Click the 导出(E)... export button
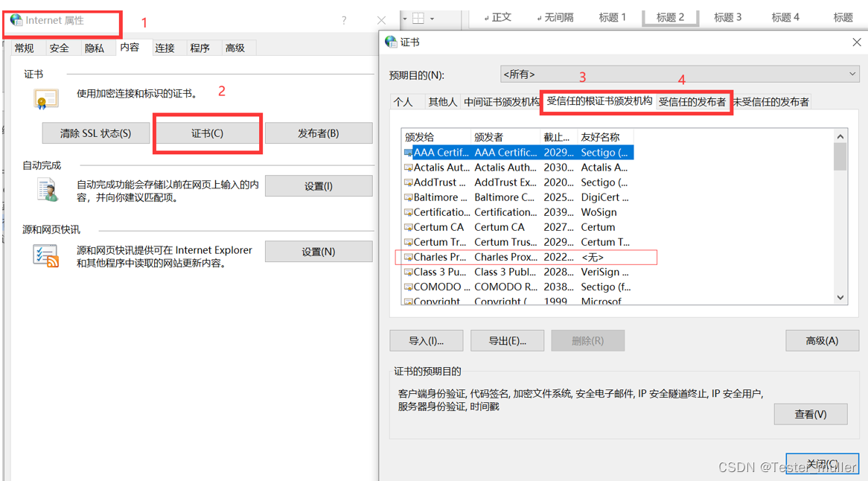Image resolution: width=868 pixels, height=481 pixels. (x=507, y=341)
